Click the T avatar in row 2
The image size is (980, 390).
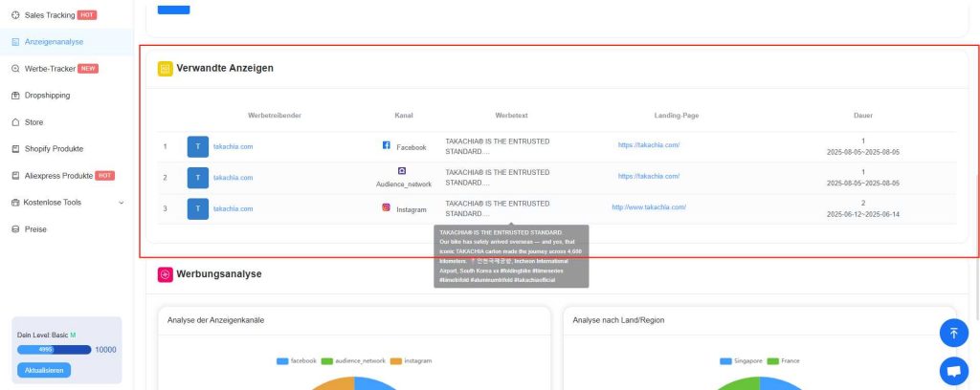(198, 178)
